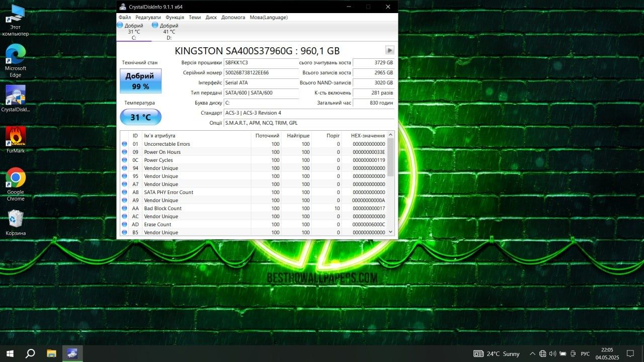Click the Поріг column header
644x362 pixels.
point(327,136)
